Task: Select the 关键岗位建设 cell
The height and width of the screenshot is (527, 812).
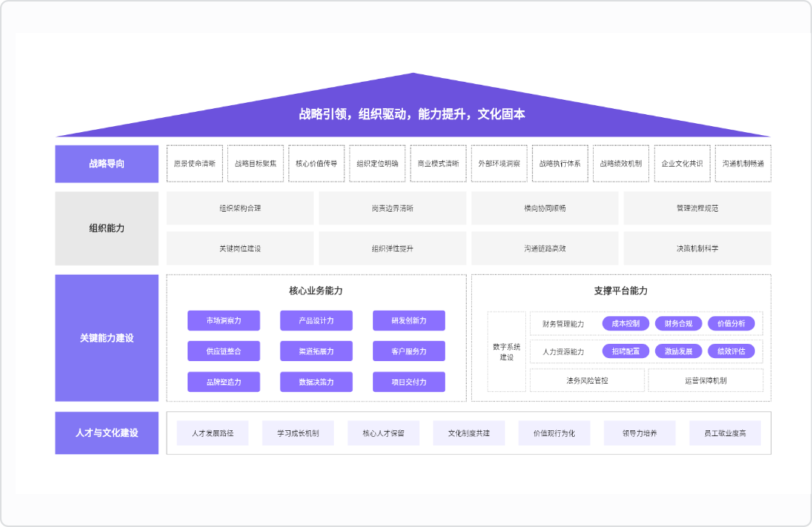Action: (240, 248)
